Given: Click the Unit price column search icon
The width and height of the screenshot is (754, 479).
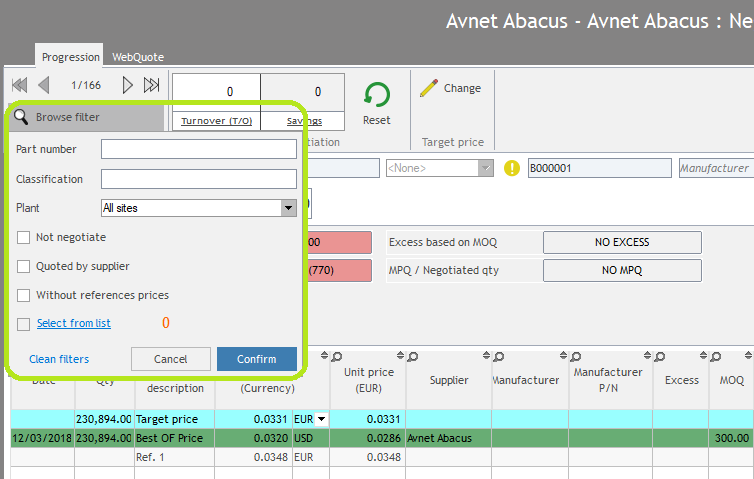Looking at the screenshot, I should click(336, 356).
